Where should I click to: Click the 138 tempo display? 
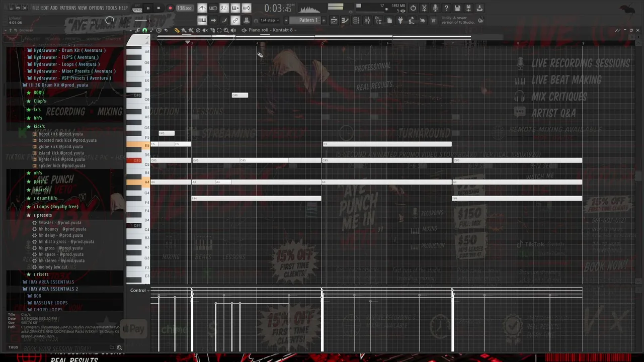[184, 8]
